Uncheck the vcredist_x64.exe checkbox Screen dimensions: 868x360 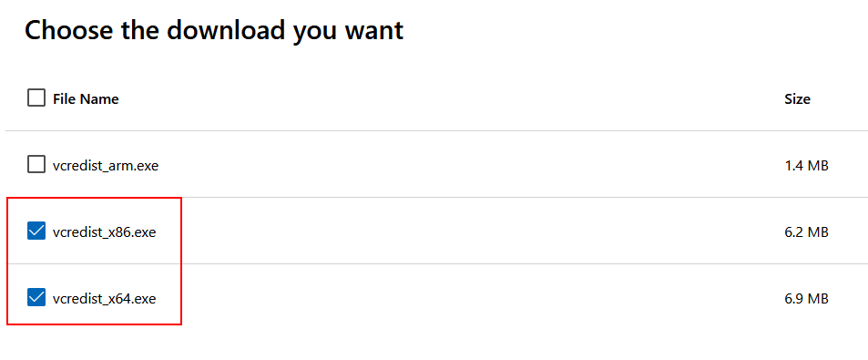[x=36, y=298]
